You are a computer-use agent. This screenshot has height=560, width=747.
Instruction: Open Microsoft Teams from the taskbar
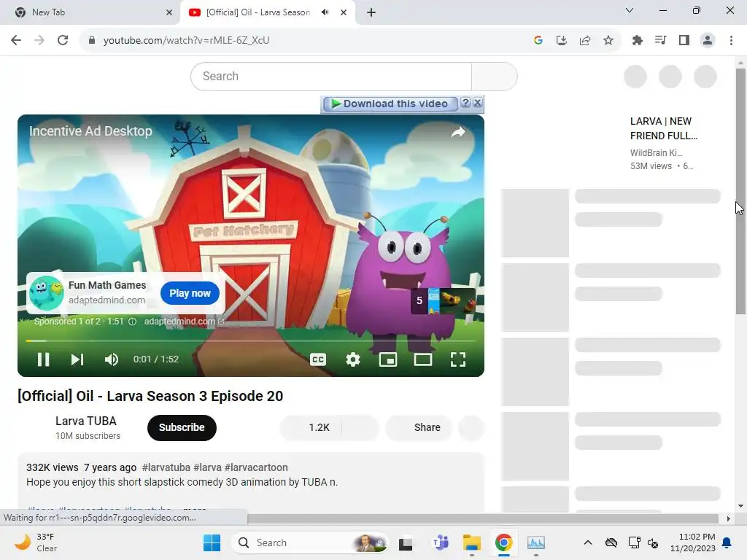click(x=440, y=542)
